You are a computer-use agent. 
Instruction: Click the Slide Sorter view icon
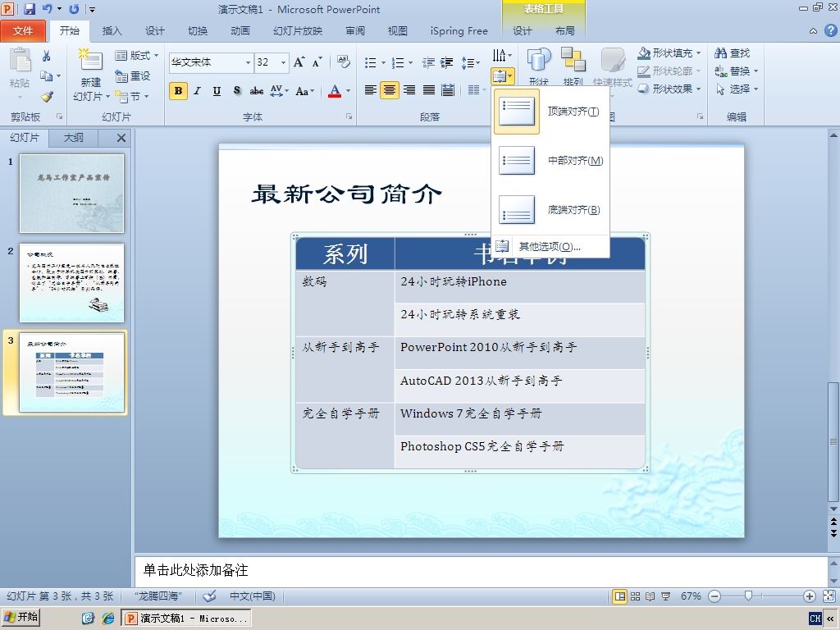click(635, 596)
